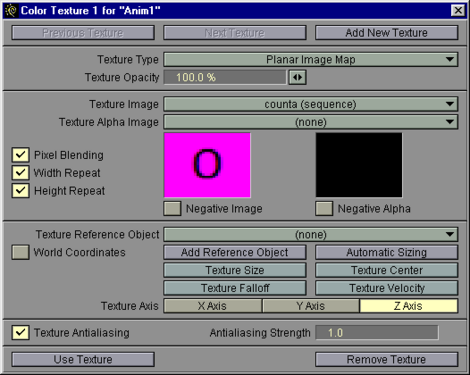Image resolution: width=470 pixels, height=375 pixels.
Task: Click the Antialiasing Strength value field
Action: 377,333
